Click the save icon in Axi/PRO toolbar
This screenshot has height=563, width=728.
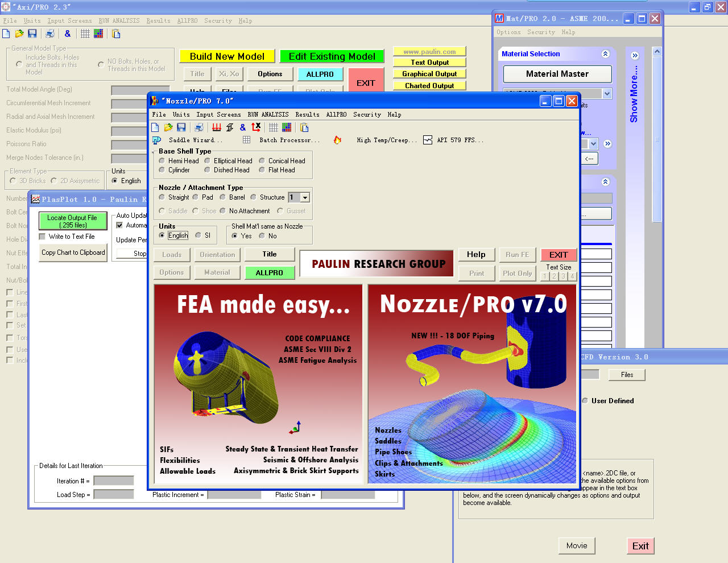(32, 34)
